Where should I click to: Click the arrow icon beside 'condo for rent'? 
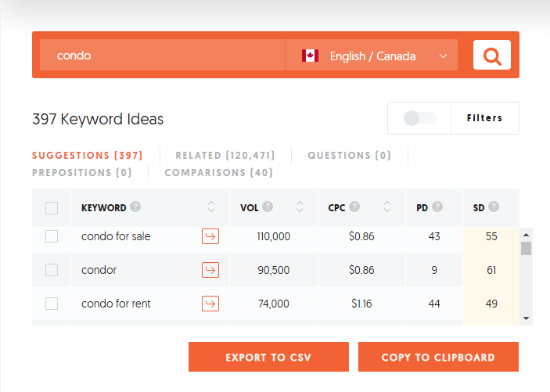210,304
